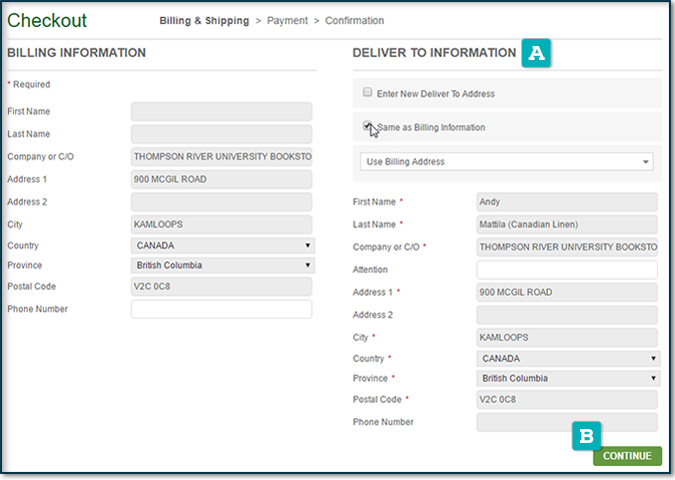Open billing Province dropdown British Columbia
Viewport: 675px width, 480px height.
[x=222, y=266]
